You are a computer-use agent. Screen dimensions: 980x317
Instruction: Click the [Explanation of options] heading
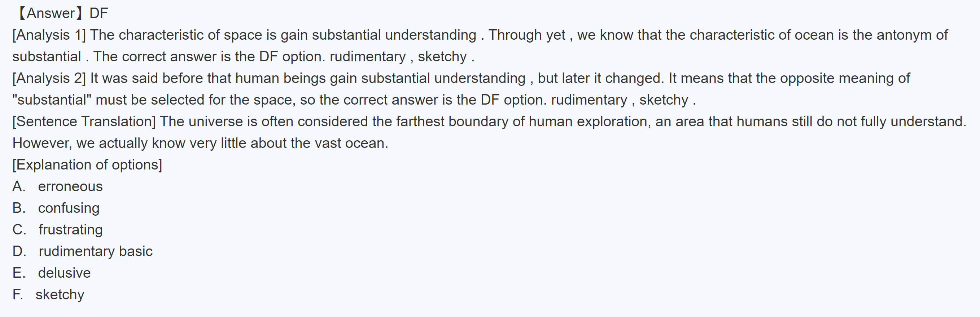87,165
